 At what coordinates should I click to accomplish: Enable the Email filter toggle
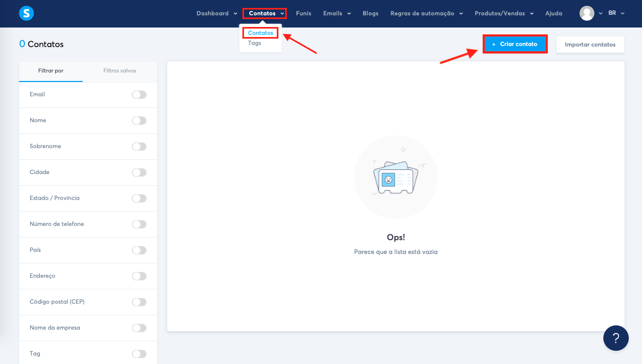(x=139, y=94)
